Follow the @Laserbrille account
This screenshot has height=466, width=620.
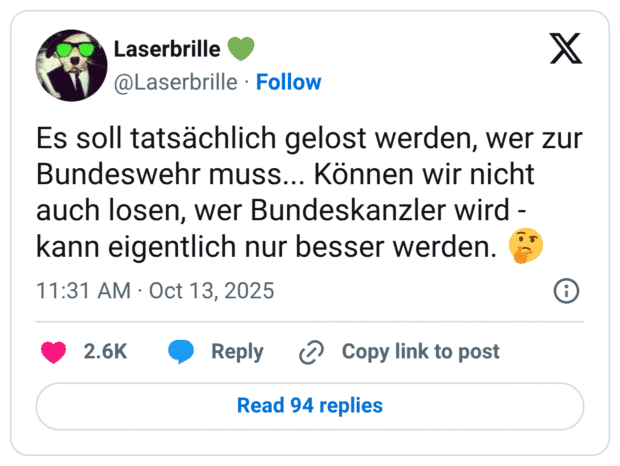pyautogui.click(x=289, y=82)
